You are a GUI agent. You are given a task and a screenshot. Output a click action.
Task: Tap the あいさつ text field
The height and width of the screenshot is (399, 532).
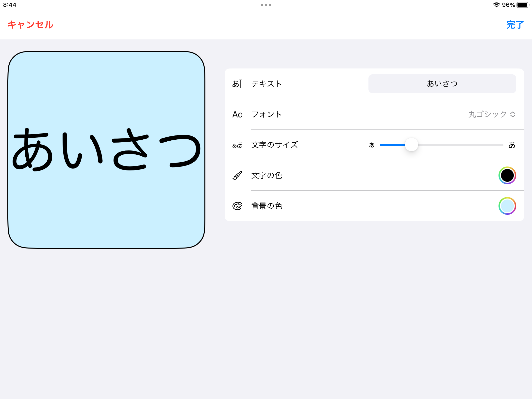point(442,84)
